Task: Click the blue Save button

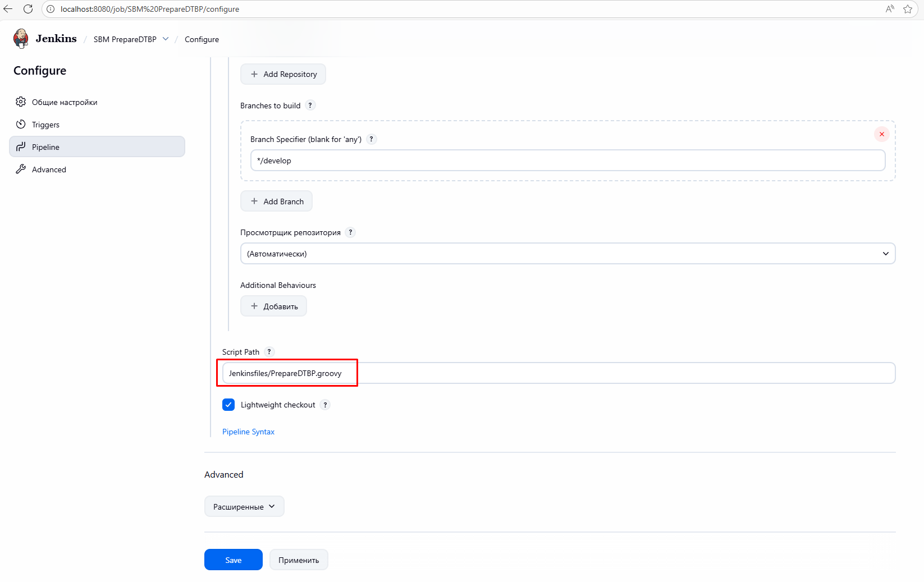Action: (x=233, y=560)
